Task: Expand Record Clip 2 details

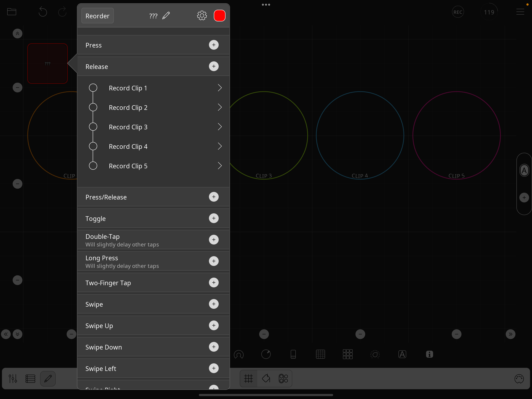Action: (x=220, y=107)
